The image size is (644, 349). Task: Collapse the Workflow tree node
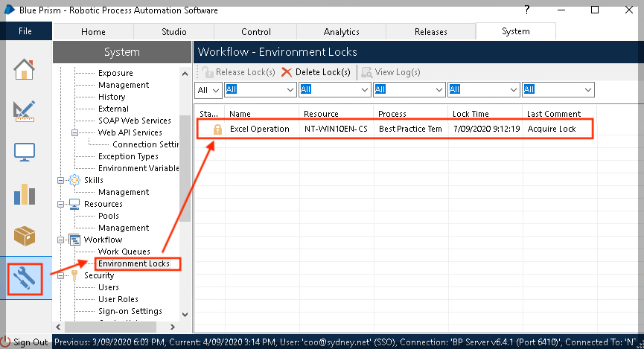[61, 240]
